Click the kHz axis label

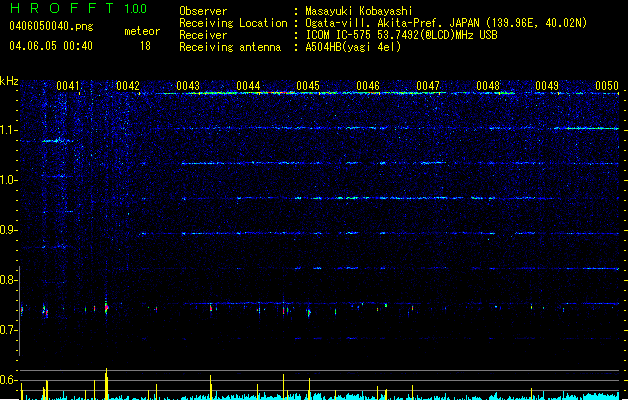9,81
